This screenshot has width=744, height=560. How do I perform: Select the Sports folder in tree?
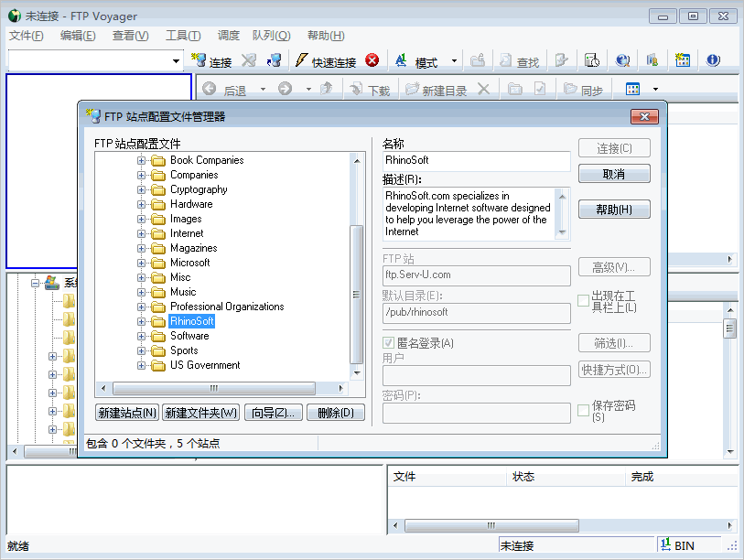click(x=184, y=350)
